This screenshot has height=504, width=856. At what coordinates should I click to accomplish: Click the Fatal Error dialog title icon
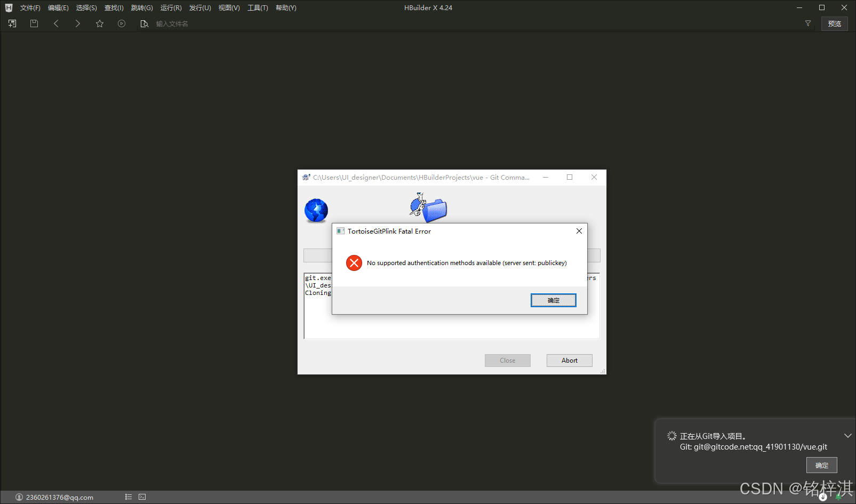[340, 231]
